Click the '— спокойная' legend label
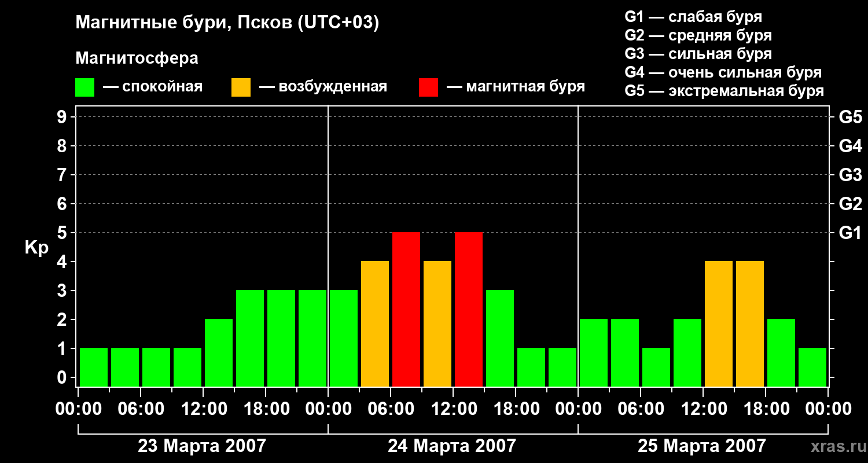 (x=153, y=87)
